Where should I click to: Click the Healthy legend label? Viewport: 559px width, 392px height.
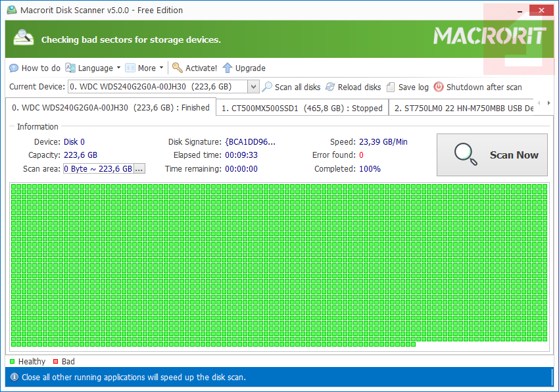click(32, 361)
